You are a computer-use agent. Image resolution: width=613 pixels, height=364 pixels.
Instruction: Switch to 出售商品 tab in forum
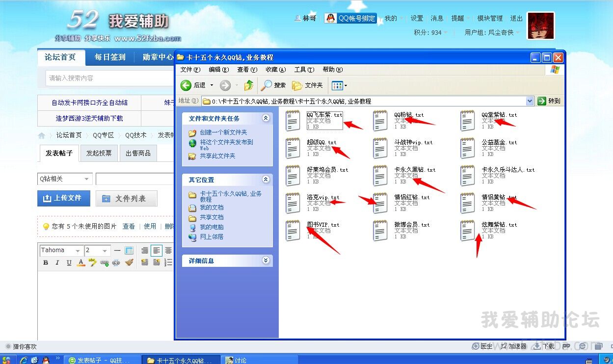click(138, 153)
